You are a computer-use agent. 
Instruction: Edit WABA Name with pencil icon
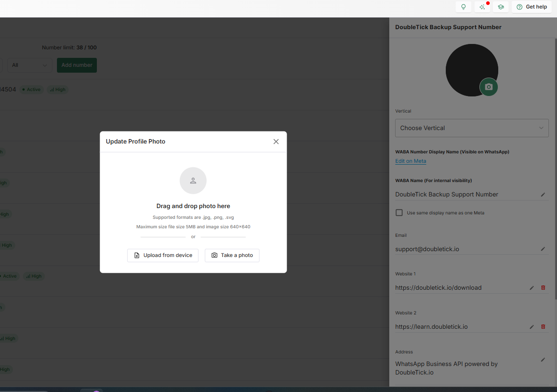tap(543, 195)
